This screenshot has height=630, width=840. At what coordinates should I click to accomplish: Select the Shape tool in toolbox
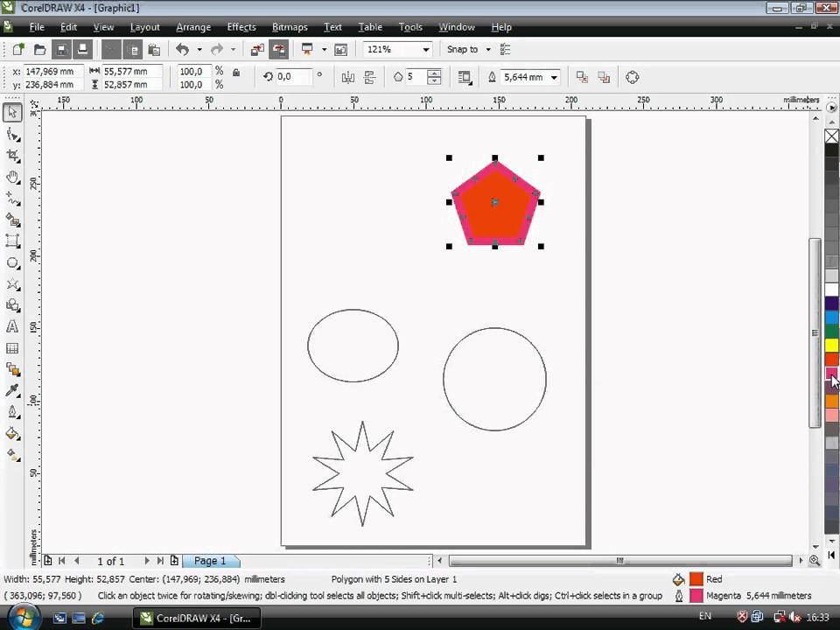tap(12, 134)
